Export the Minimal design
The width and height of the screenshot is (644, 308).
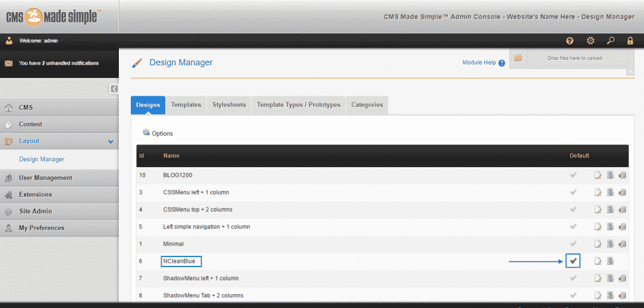tap(610, 244)
